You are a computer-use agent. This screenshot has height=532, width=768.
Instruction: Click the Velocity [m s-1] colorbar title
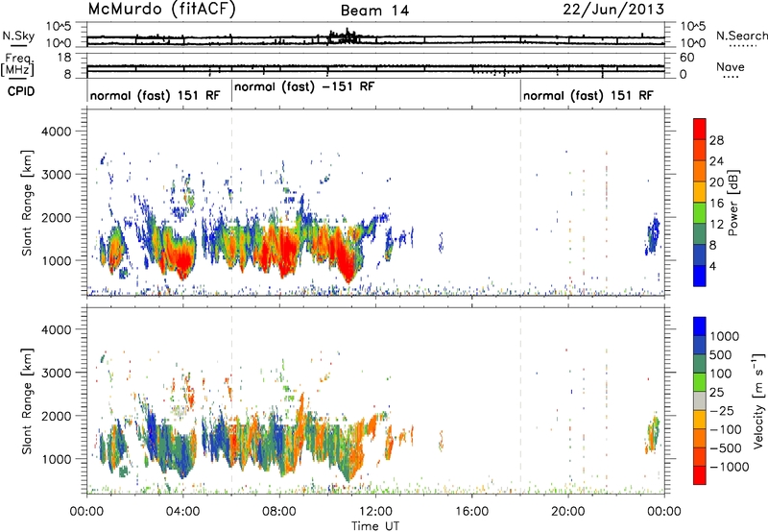pyautogui.click(x=758, y=400)
